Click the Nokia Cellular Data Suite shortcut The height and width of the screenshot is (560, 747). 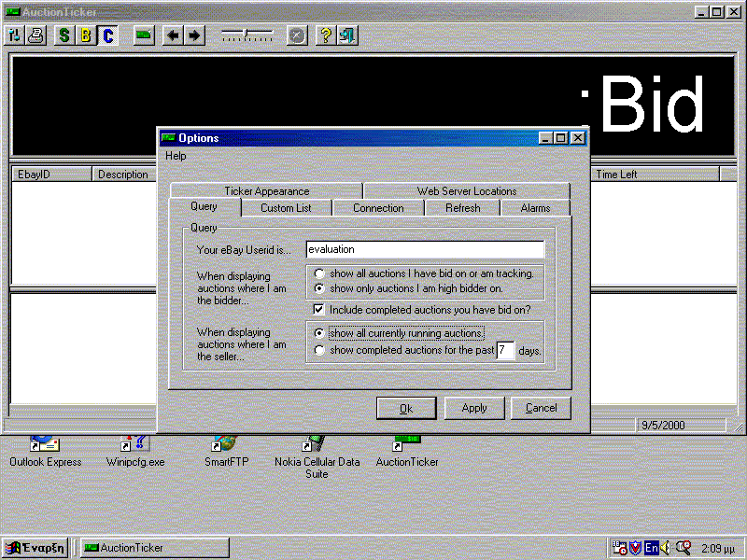pyautogui.click(x=317, y=457)
